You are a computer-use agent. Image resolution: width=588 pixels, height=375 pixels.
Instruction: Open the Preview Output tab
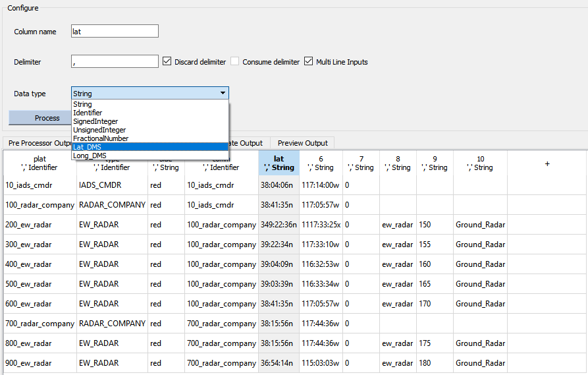pos(302,143)
